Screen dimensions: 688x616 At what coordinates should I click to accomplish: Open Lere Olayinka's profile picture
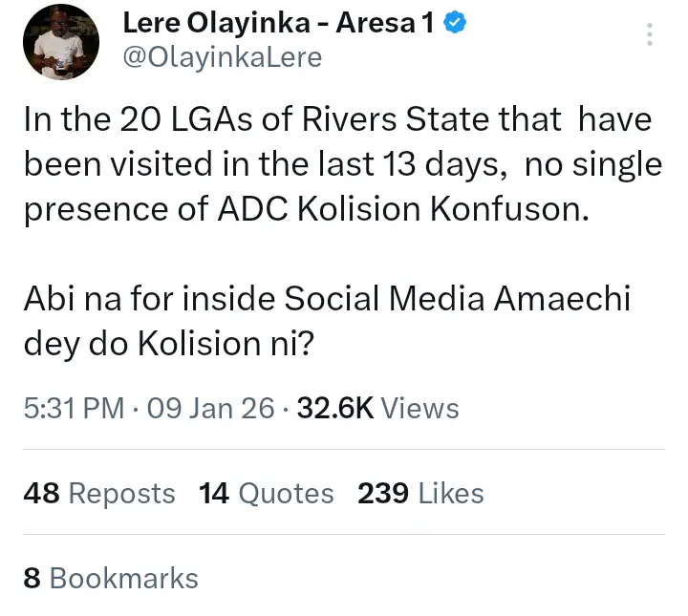click(x=60, y=44)
